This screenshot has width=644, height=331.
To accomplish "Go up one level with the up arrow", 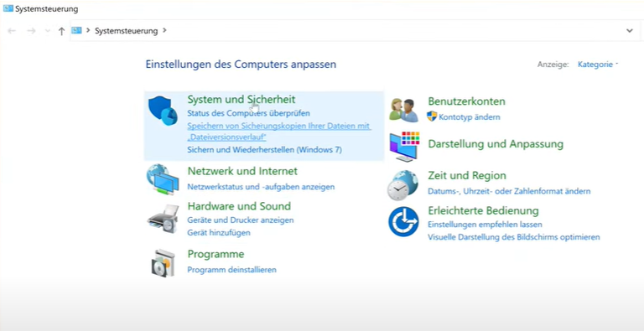I will click(x=61, y=31).
